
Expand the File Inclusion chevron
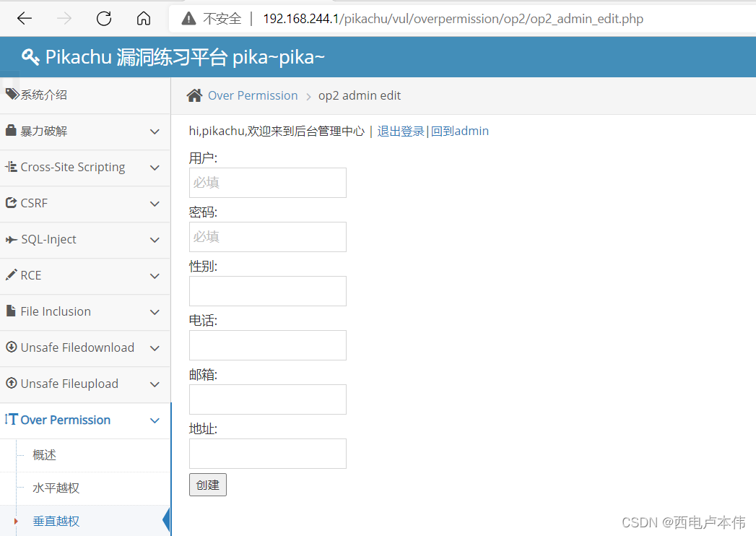coord(155,312)
